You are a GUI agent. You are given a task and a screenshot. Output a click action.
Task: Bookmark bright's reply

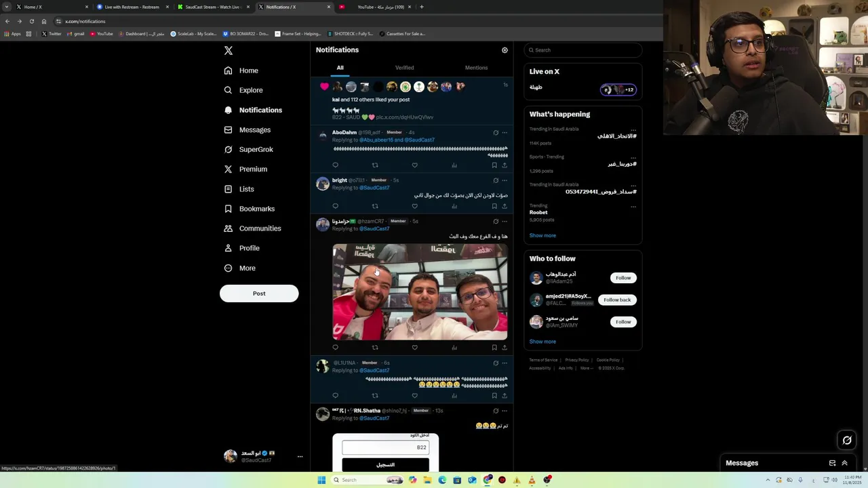click(494, 206)
